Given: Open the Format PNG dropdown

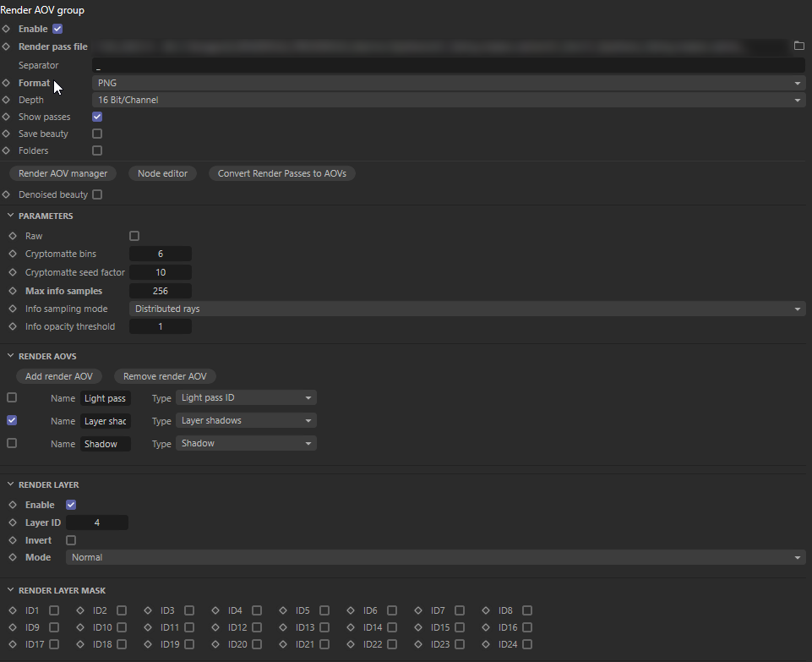Looking at the screenshot, I should [449, 83].
